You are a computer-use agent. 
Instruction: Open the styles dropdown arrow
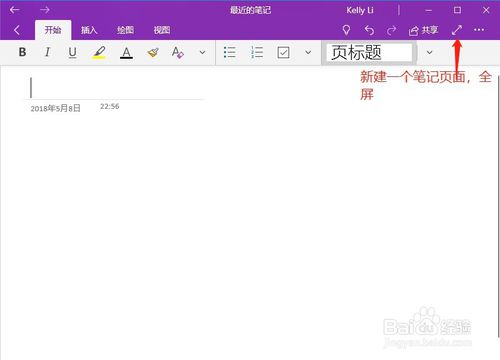tap(429, 52)
